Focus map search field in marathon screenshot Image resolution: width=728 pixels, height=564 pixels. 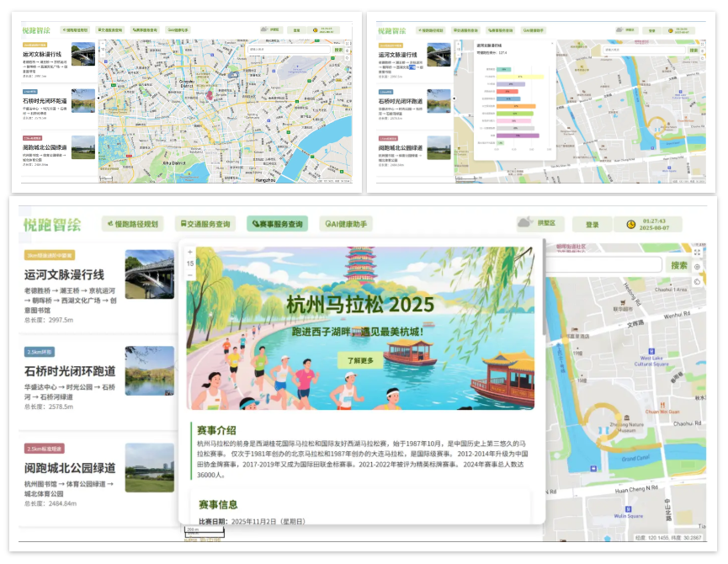tap(603, 265)
